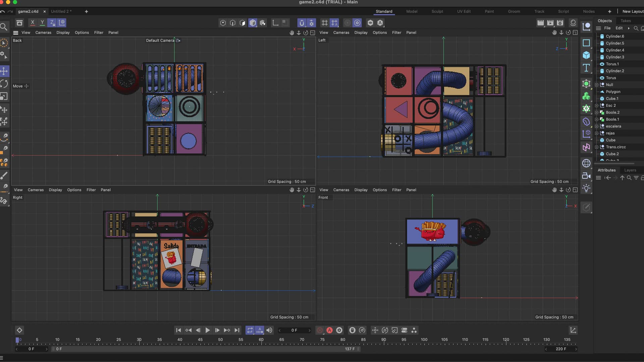
Task: Toggle Enable Snap magnet icon
Action: click(302, 23)
